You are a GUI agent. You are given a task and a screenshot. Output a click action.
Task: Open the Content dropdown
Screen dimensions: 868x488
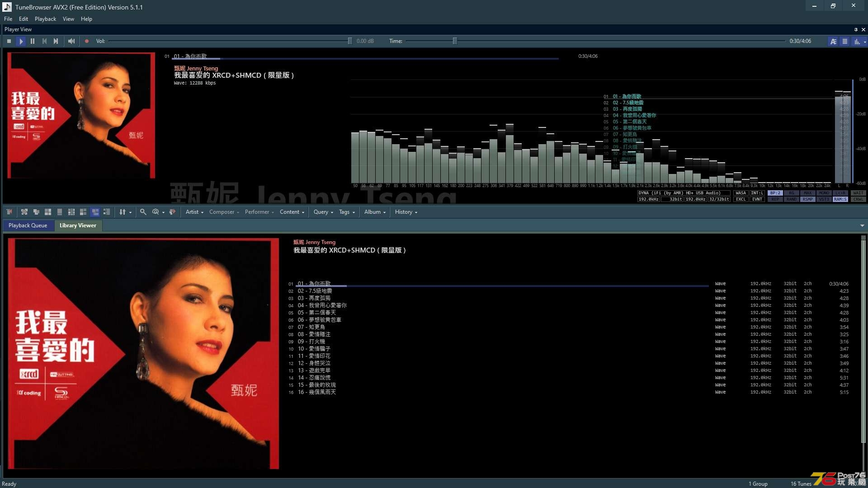coord(292,212)
